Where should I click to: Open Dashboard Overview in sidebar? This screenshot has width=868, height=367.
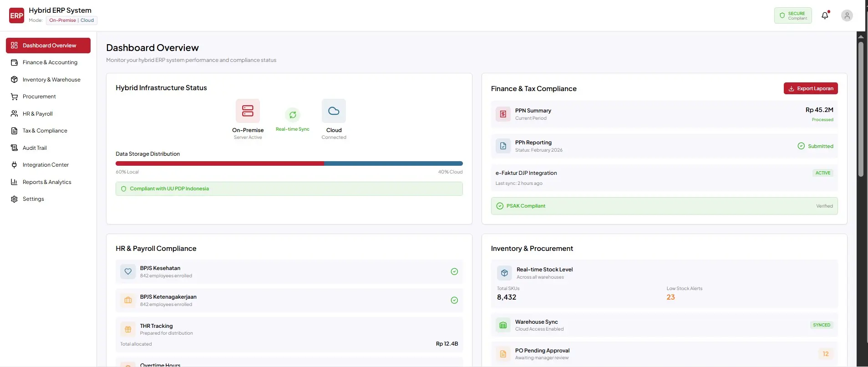coord(48,46)
